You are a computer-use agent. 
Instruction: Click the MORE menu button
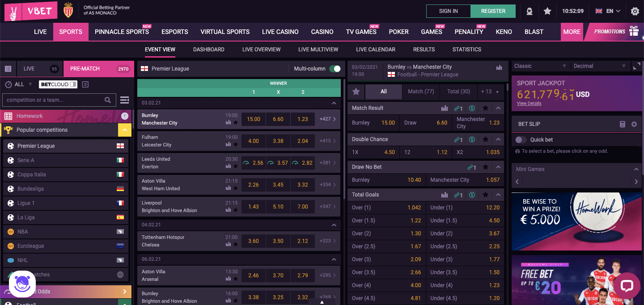[x=572, y=32]
